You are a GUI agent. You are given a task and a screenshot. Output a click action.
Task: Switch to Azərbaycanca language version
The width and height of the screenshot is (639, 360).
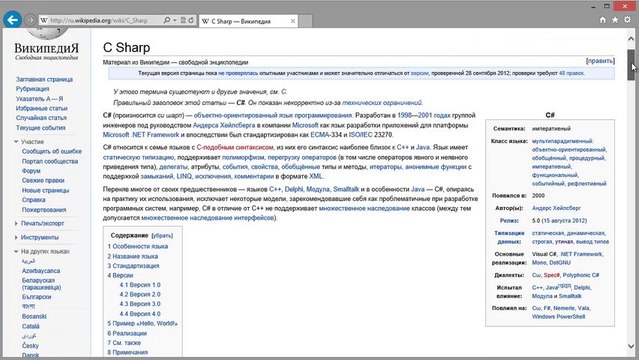click(x=41, y=271)
